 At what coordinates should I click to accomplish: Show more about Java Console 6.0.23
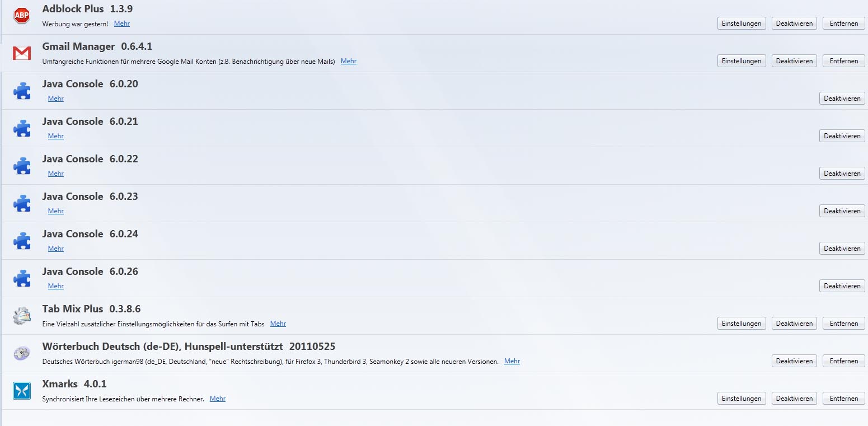pos(56,211)
